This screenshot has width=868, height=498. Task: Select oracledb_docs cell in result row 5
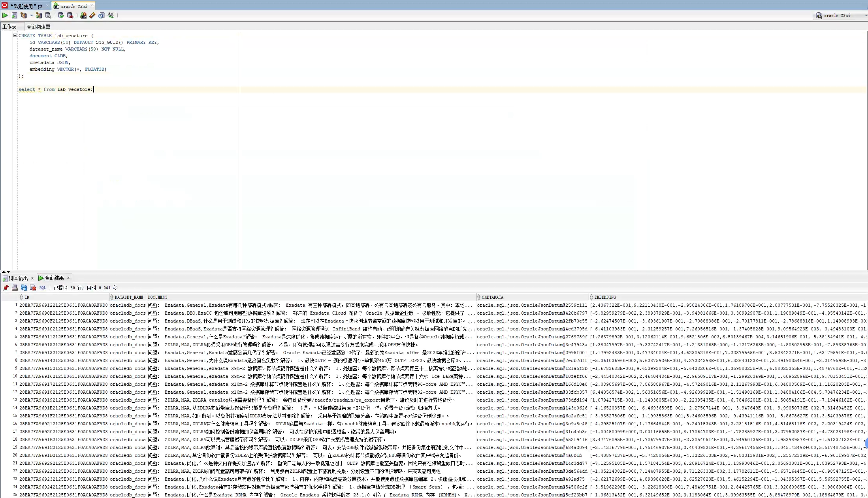pos(128,337)
